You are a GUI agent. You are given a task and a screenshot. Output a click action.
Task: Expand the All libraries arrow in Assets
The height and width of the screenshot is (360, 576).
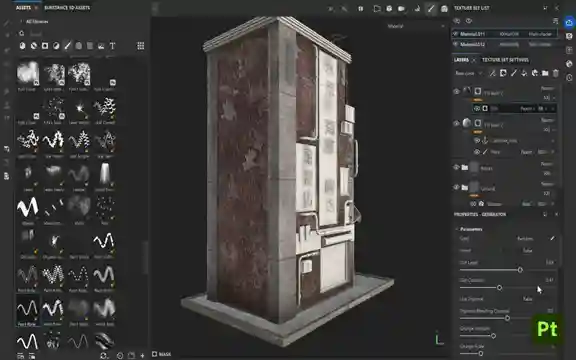(x=22, y=21)
